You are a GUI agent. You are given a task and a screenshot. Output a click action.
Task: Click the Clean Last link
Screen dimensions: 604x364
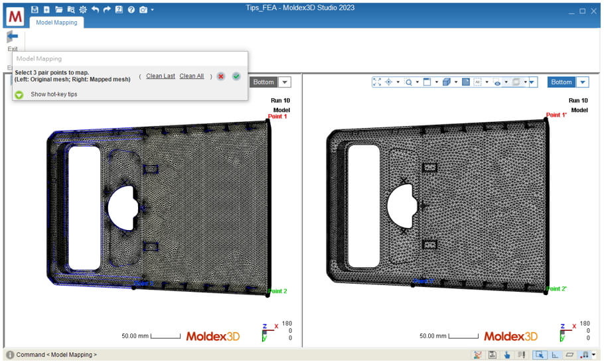(161, 76)
